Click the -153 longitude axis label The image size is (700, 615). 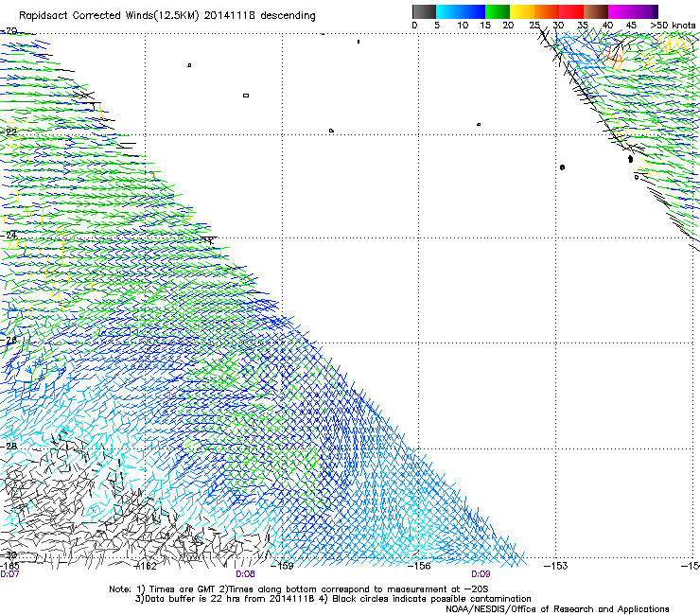pyautogui.click(x=556, y=566)
